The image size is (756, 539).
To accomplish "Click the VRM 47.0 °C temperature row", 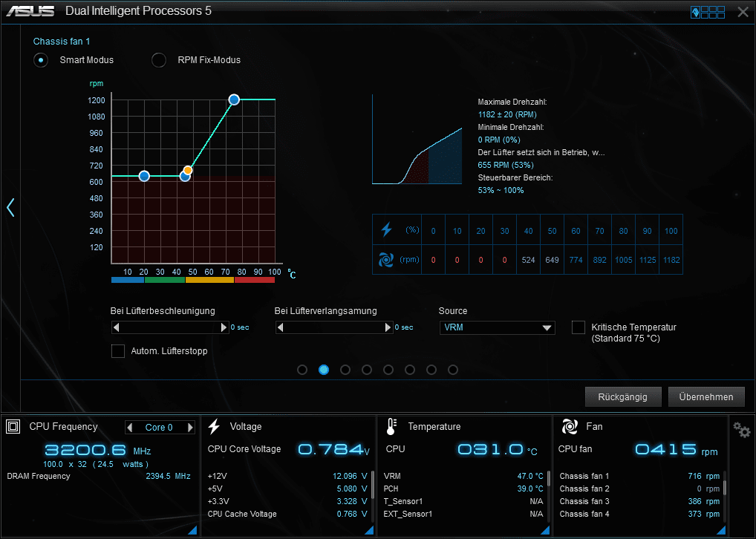I will 463,477.
